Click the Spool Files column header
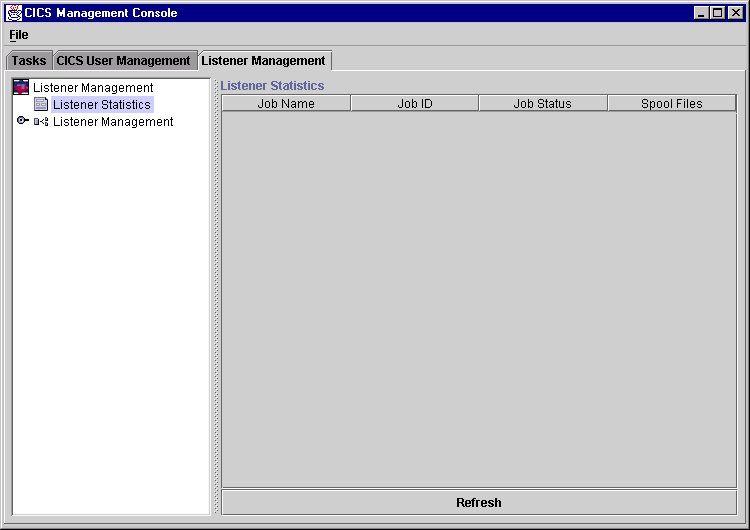Image resolution: width=750 pixels, height=530 pixels. click(x=672, y=103)
